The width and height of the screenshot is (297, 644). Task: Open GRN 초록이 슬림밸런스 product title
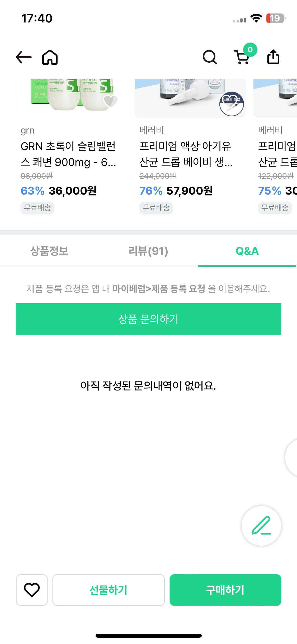68,154
